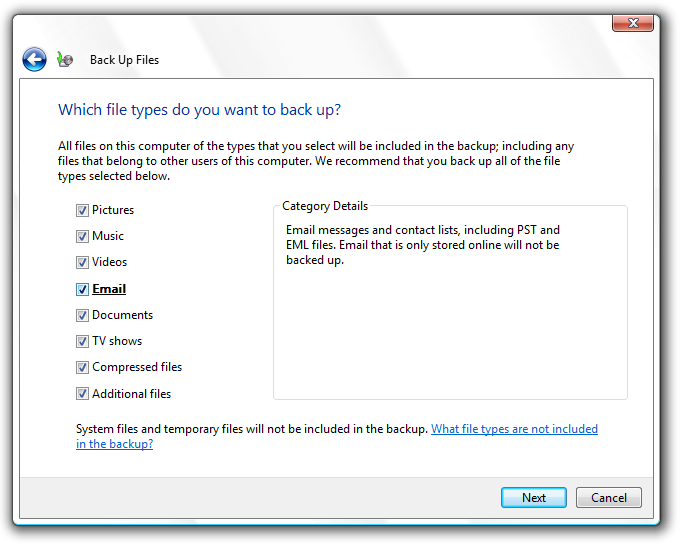Click the Category Details description text
Image resolution: width=681 pixels, height=544 pixels.
423,245
